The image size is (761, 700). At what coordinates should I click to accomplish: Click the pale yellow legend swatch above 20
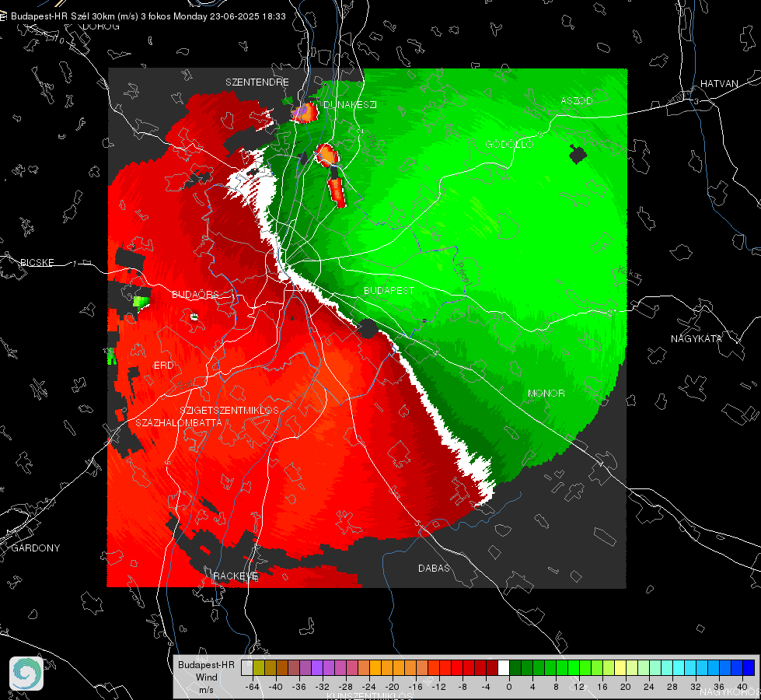point(620,667)
